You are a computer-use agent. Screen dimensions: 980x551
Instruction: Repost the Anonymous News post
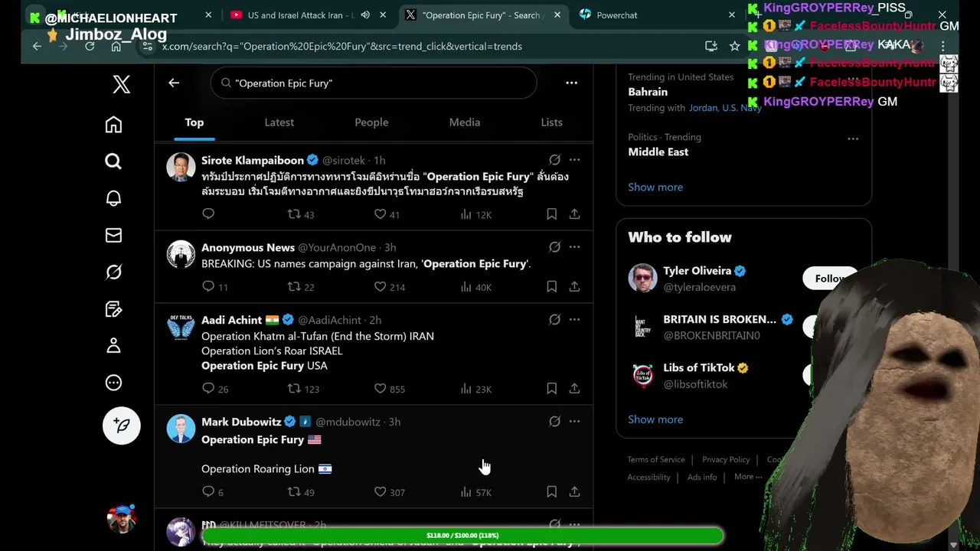coord(300,286)
